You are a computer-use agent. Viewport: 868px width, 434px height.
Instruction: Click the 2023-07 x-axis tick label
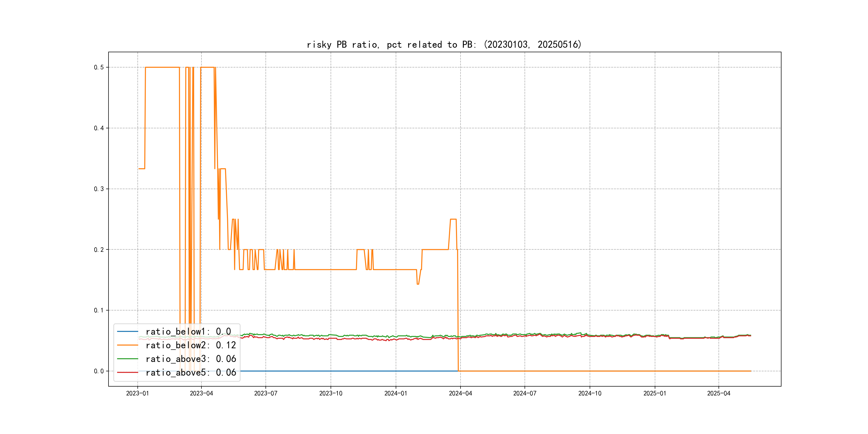(x=265, y=393)
